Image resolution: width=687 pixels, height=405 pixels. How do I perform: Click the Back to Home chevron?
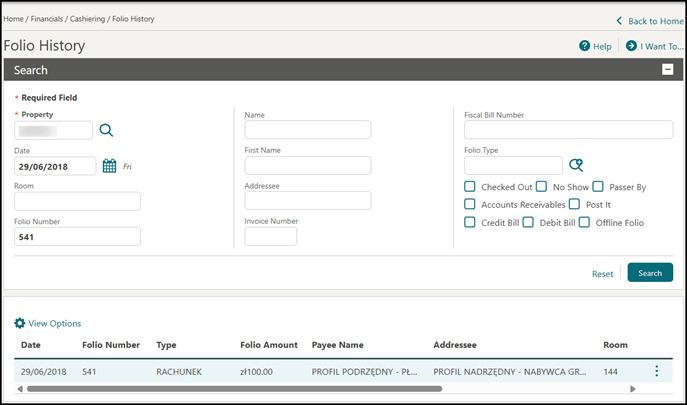[619, 21]
